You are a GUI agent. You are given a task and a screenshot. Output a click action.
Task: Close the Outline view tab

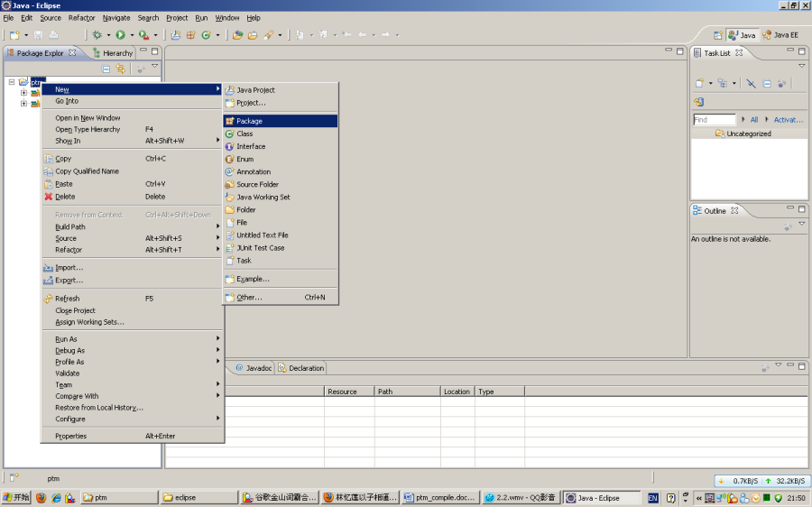734,211
